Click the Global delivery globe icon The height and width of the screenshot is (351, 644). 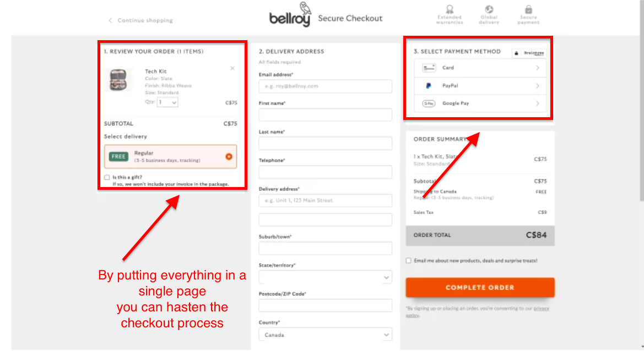489,12
